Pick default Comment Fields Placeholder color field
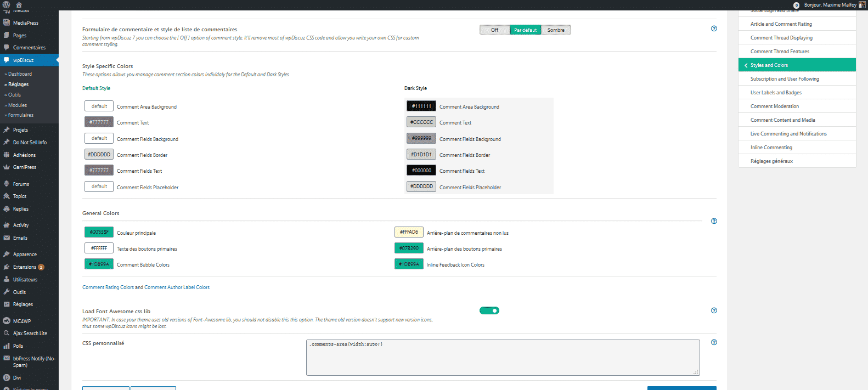 point(99,186)
